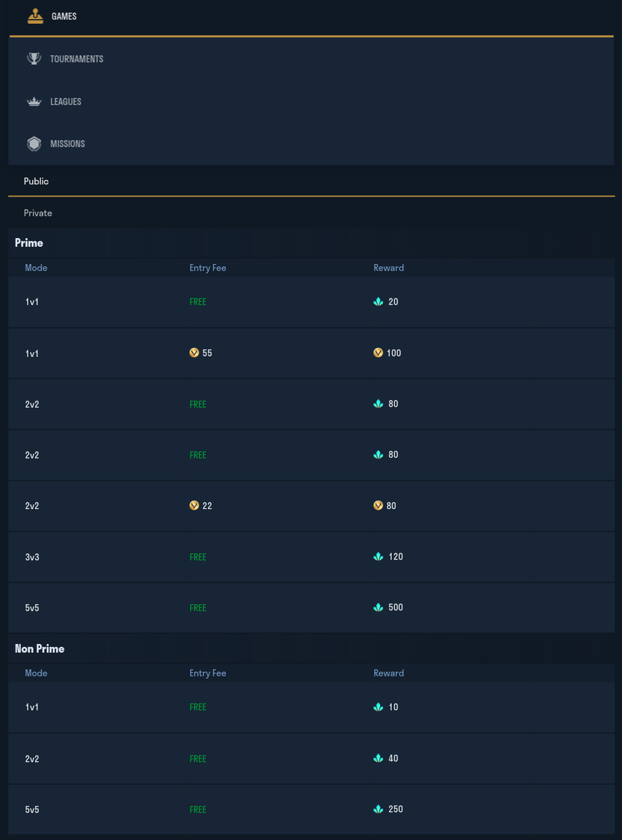
Task: Click the Leagues crown icon
Action: (x=34, y=101)
